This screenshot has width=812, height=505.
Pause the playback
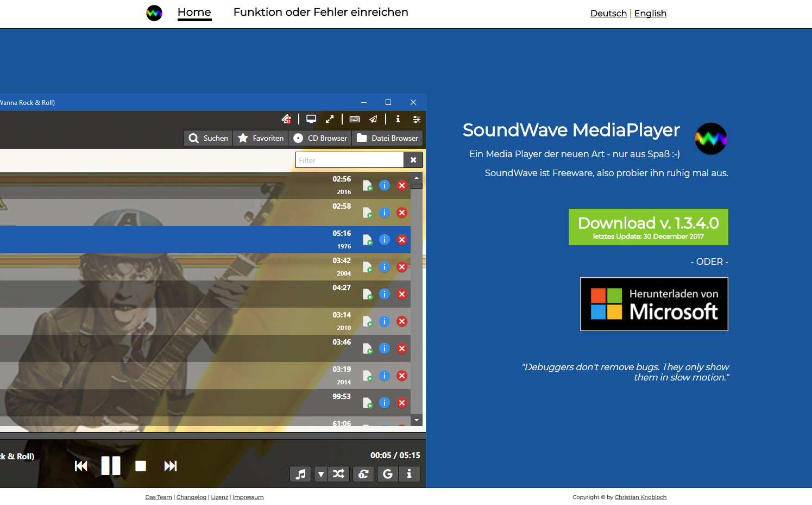(x=111, y=466)
